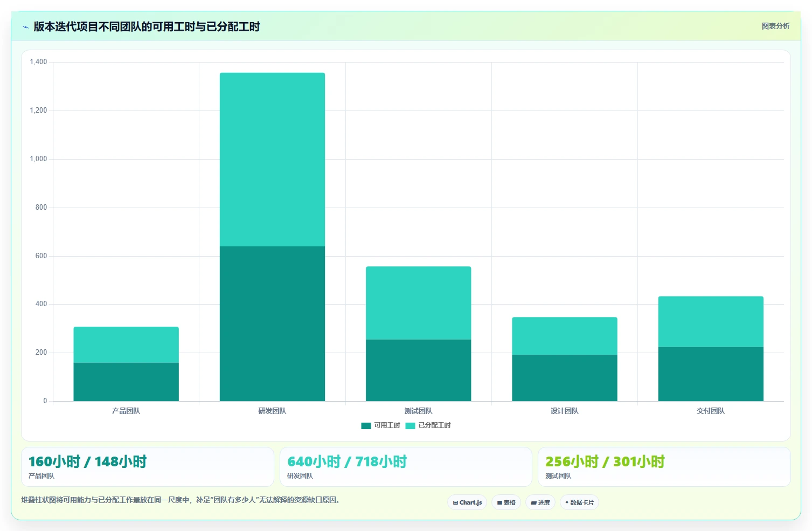Image resolution: width=812 pixels, height=531 pixels.
Task: Click the chart title 版本迭代项目 heading
Action: click(147, 27)
